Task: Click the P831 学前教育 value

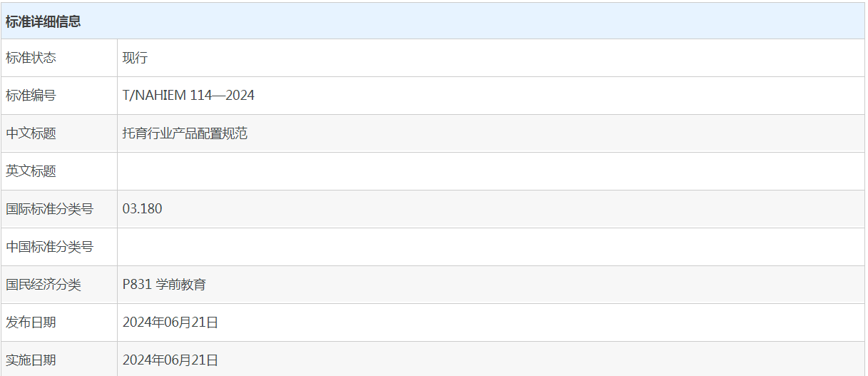Action: coord(164,285)
